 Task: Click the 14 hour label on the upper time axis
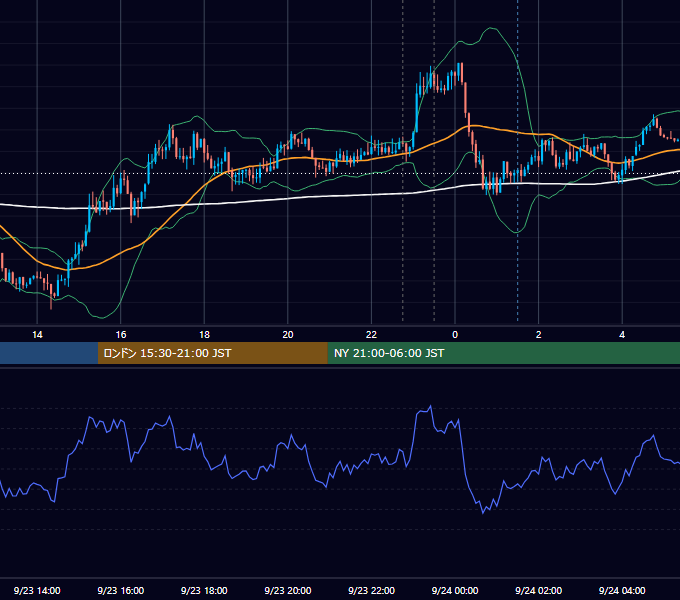[37, 335]
